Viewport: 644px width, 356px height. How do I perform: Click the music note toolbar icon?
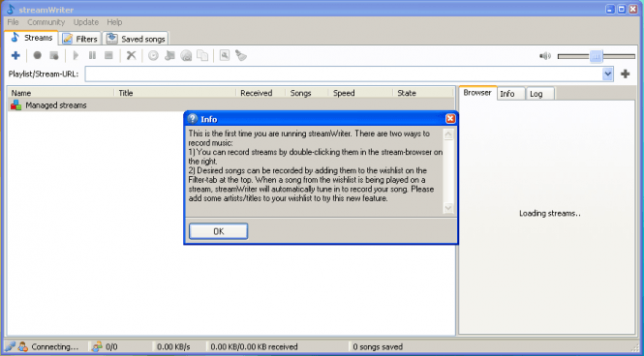169,55
